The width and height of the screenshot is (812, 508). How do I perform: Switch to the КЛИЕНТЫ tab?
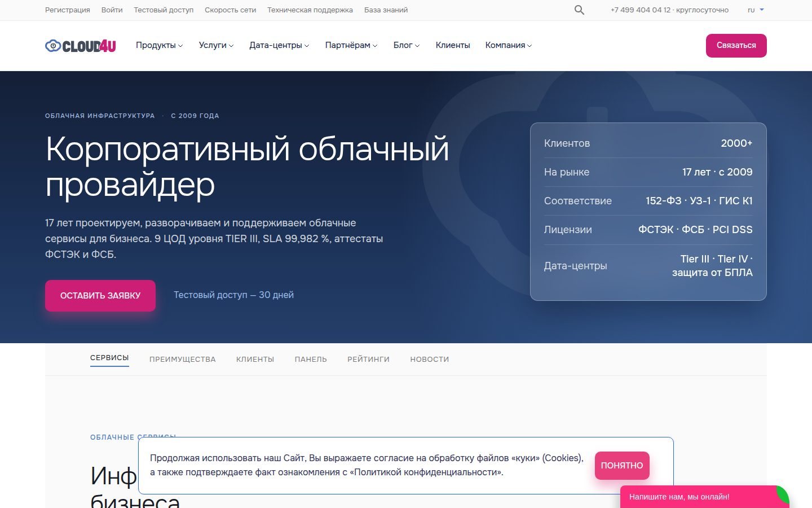point(255,360)
